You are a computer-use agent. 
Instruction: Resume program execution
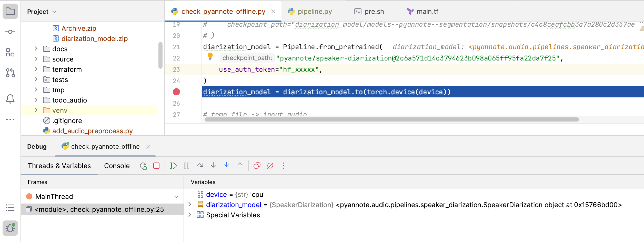click(174, 166)
